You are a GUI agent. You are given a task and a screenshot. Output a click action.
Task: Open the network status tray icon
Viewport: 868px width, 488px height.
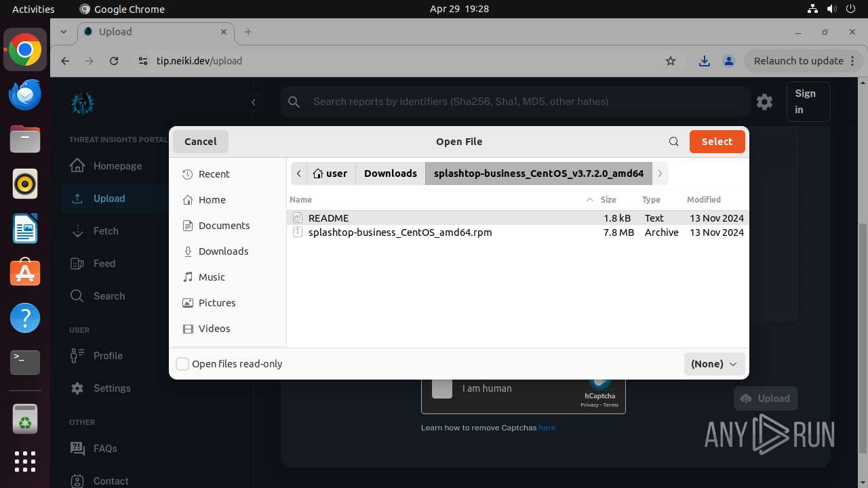(812, 9)
